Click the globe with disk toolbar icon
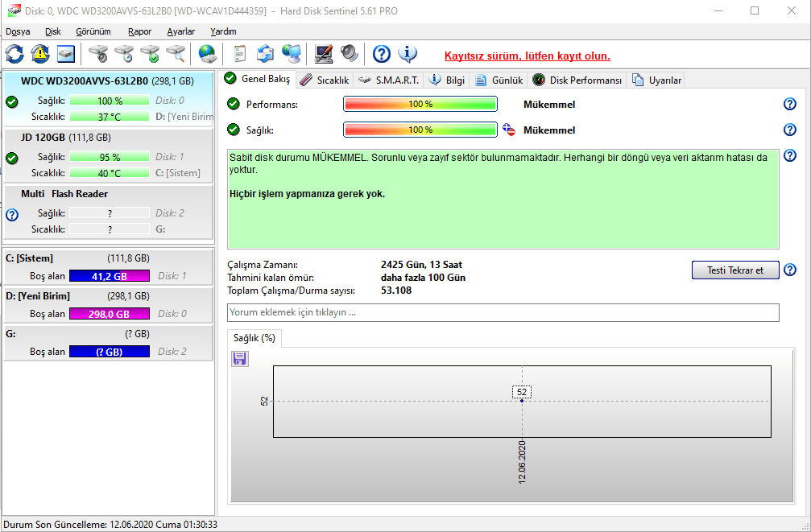The width and height of the screenshot is (811, 532). [x=208, y=54]
